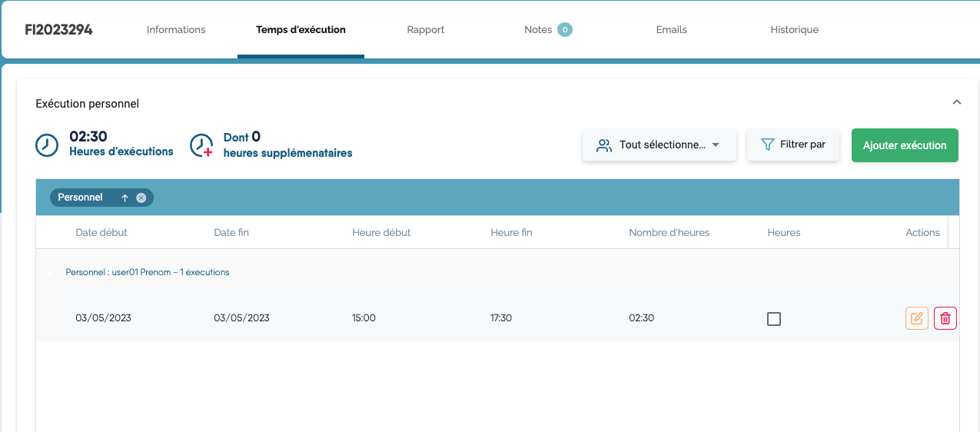Click the Nombre d'heures column header
Image resolution: width=980 pixels, height=432 pixels.
669,232
